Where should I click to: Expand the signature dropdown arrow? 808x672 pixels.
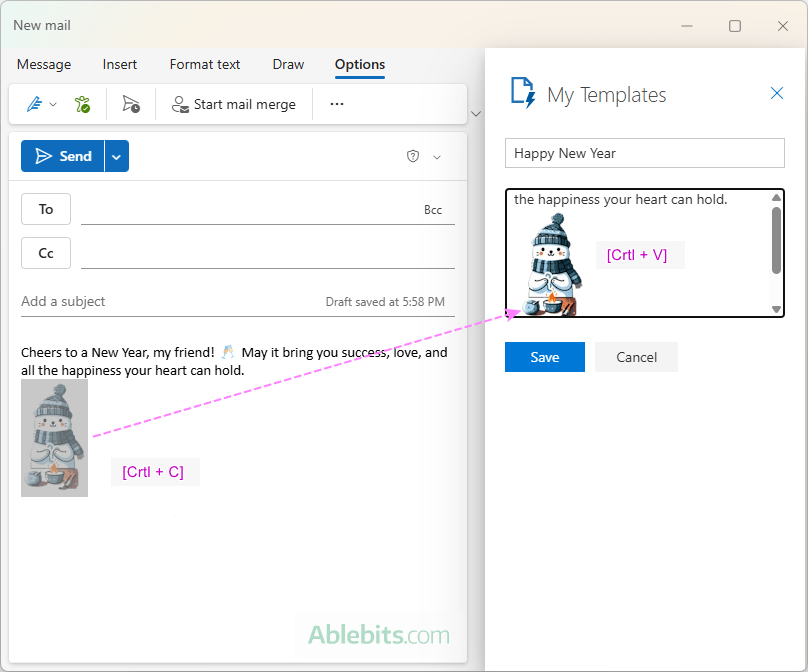53,105
